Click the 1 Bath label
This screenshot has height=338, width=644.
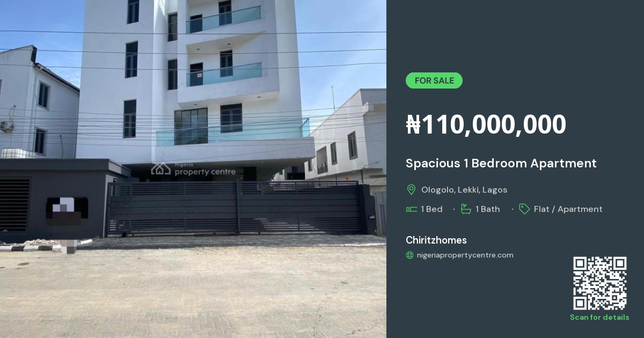[488, 209]
